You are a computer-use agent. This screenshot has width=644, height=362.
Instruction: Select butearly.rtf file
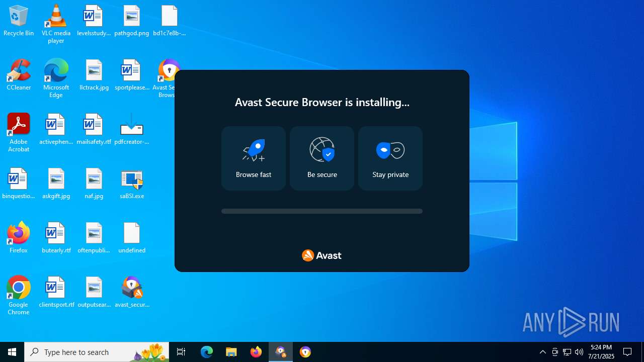click(x=56, y=238)
